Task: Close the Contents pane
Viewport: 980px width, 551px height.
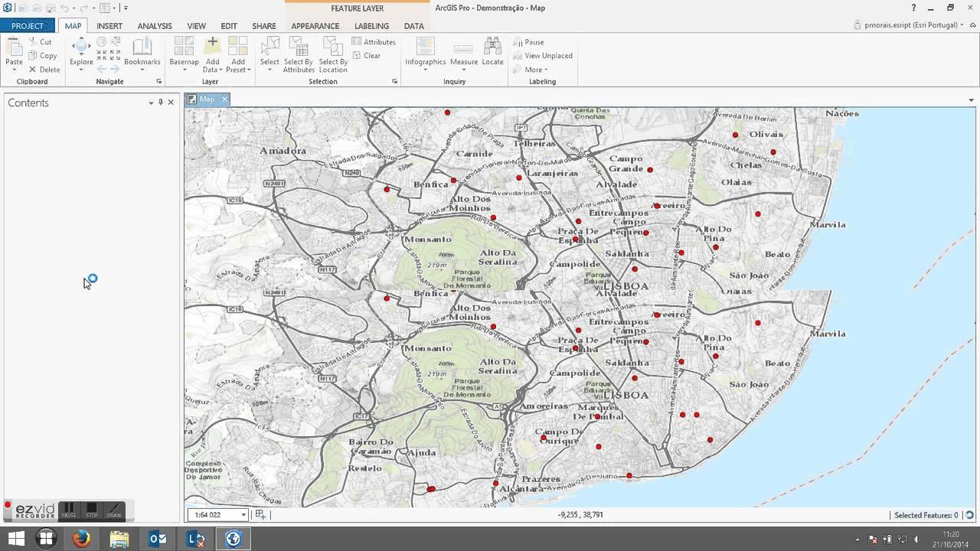Action: click(x=171, y=102)
